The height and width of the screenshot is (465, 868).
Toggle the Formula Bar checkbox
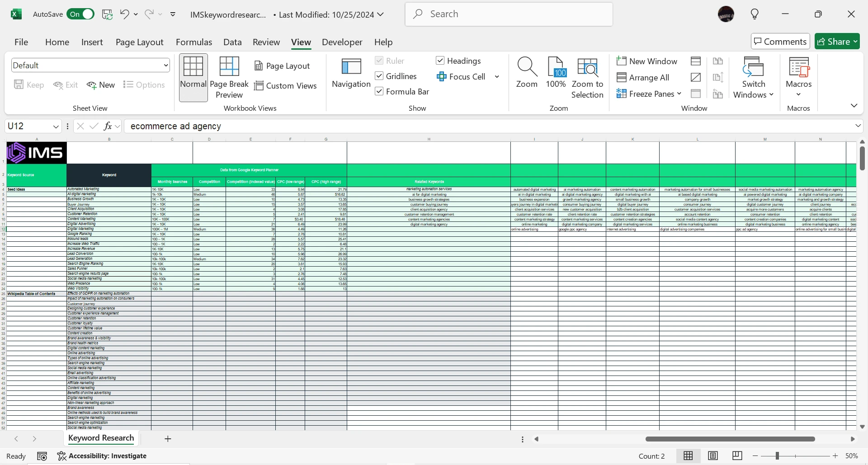pyautogui.click(x=379, y=91)
